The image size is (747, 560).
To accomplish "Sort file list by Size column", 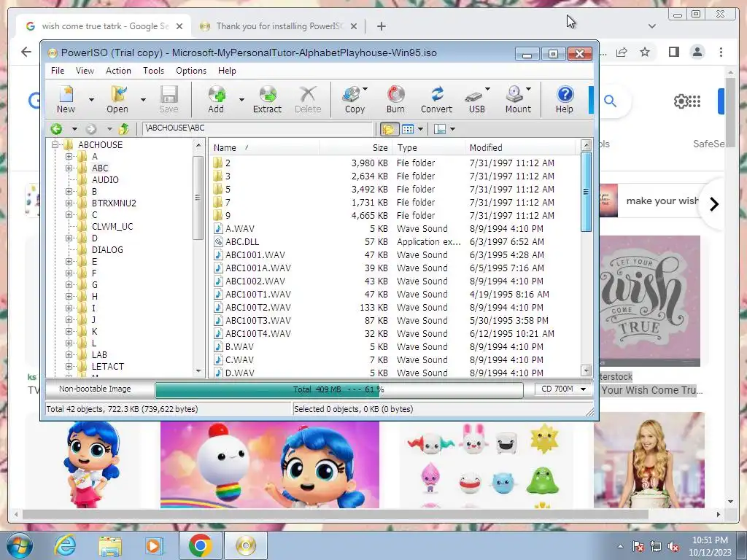I will click(355, 147).
